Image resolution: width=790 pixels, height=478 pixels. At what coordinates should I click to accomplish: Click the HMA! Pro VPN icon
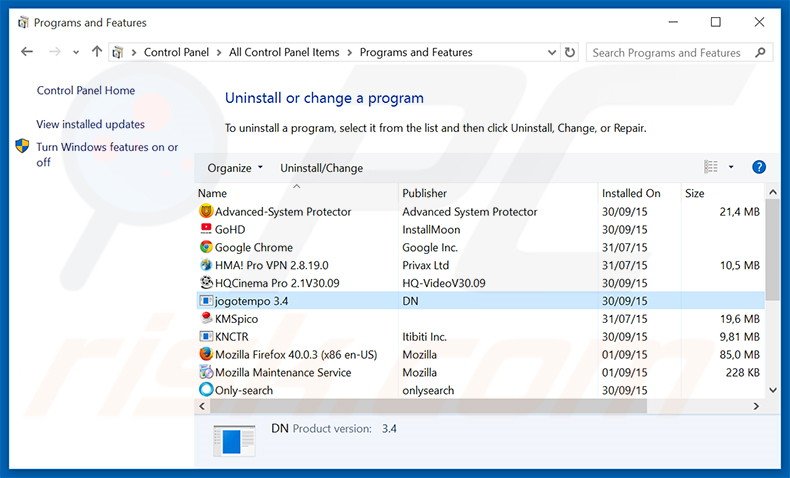point(206,265)
